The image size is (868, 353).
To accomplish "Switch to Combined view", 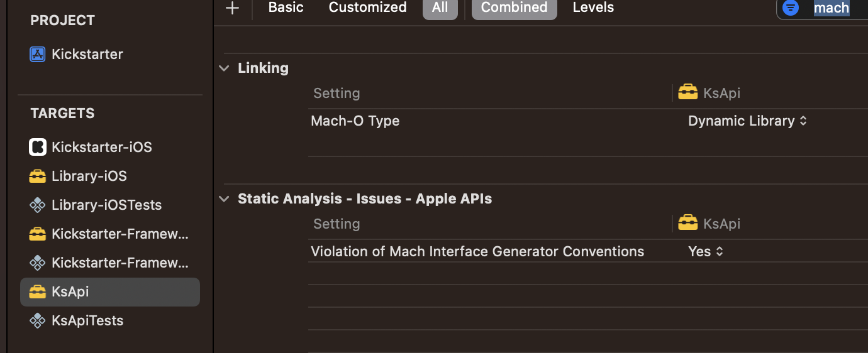I will pyautogui.click(x=514, y=8).
